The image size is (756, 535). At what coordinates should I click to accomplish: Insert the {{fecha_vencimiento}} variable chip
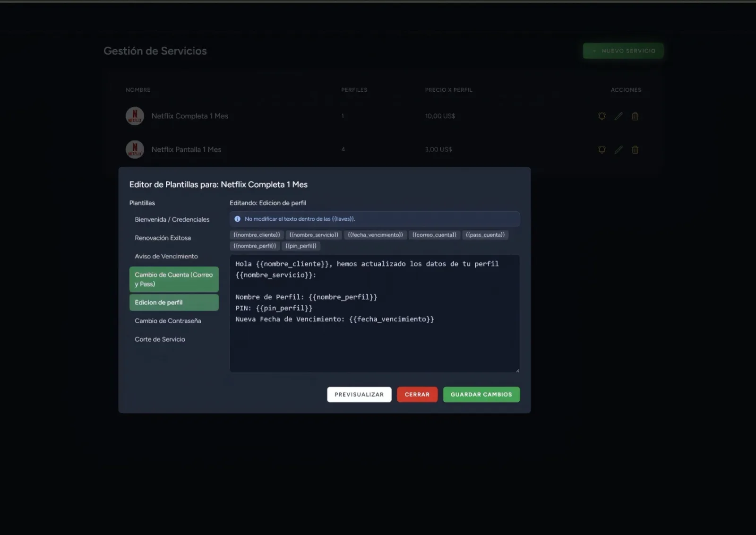click(375, 235)
